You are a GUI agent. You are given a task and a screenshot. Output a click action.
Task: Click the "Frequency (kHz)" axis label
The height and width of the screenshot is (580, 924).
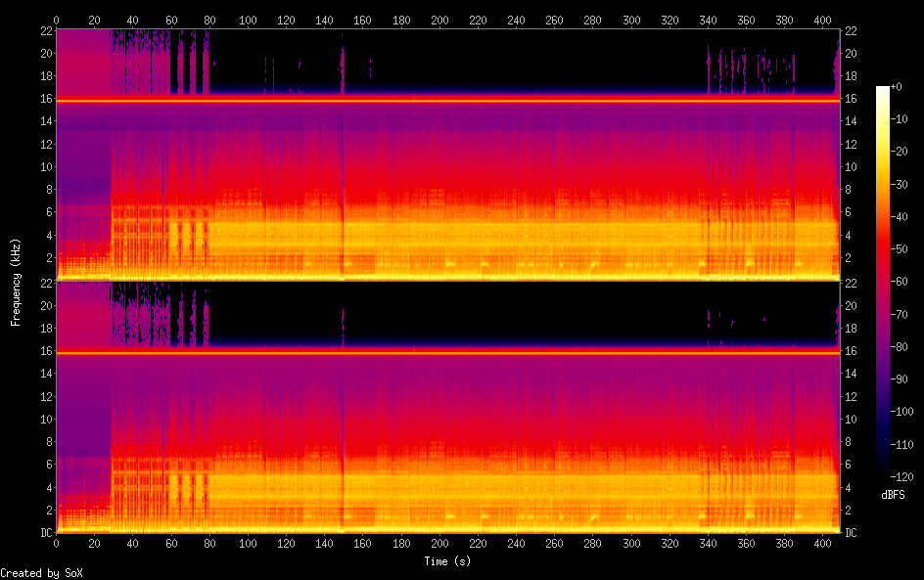coord(16,283)
